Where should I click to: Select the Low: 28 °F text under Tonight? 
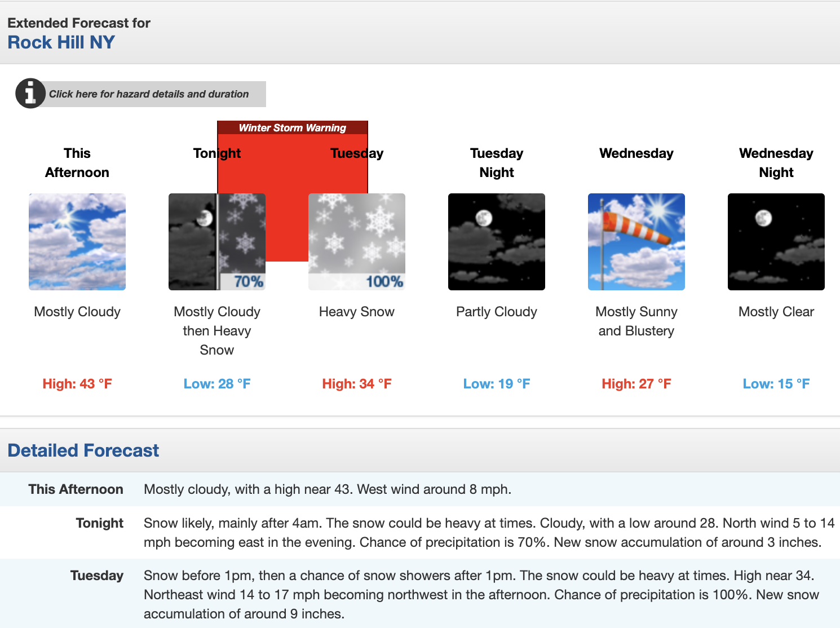pos(216,383)
